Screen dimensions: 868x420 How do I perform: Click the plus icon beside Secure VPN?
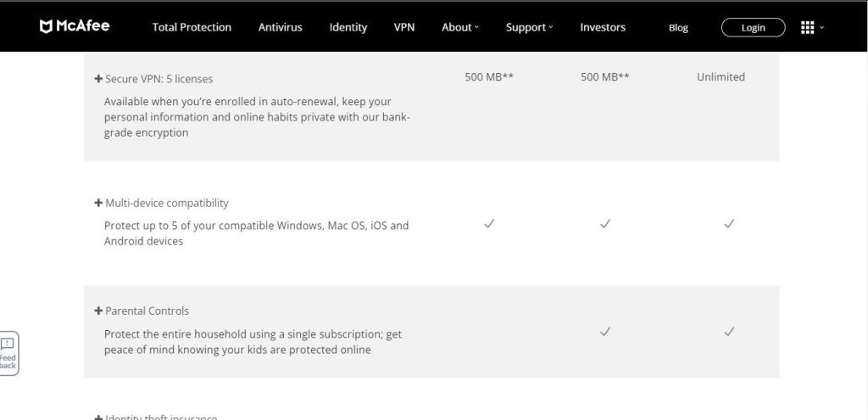98,79
